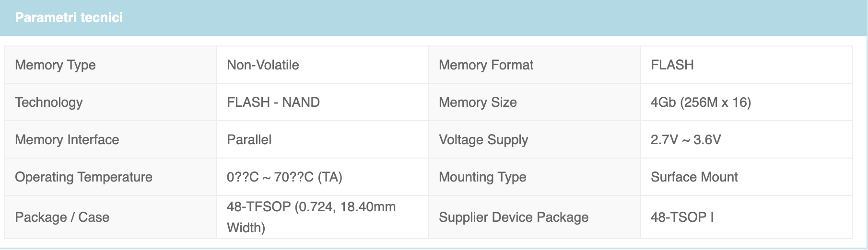Select the Voltage Supply label
868x250 pixels.
(x=483, y=139)
